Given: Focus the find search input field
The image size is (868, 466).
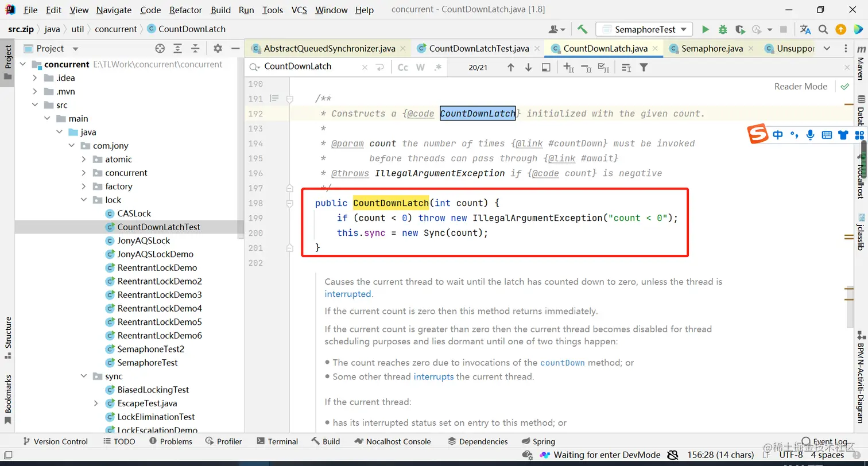Looking at the screenshot, I should point(310,67).
